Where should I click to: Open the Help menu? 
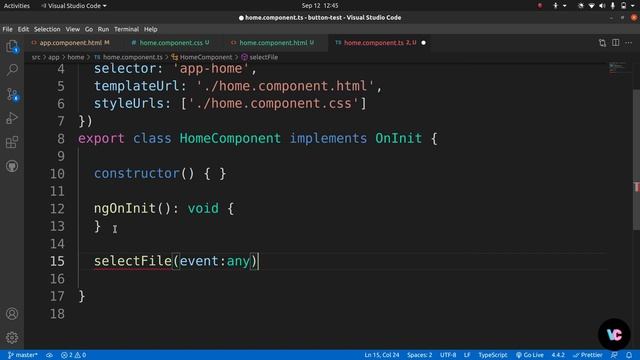[x=151, y=29]
